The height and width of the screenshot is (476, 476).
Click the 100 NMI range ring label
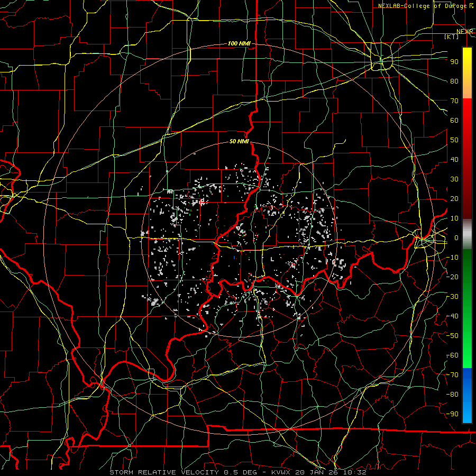[239, 43]
